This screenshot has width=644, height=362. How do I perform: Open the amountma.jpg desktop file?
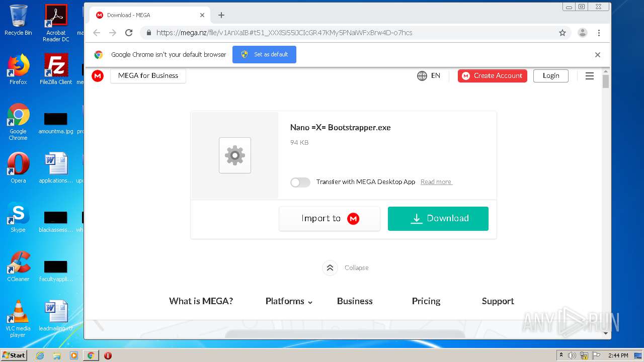click(x=56, y=123)
